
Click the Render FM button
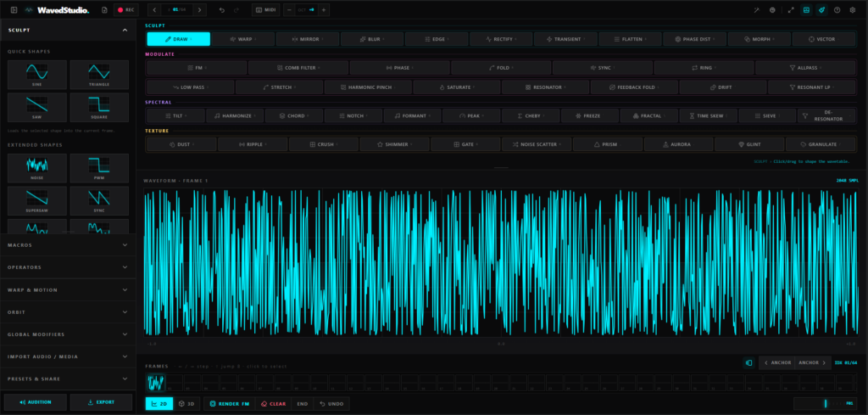point(229,404)
